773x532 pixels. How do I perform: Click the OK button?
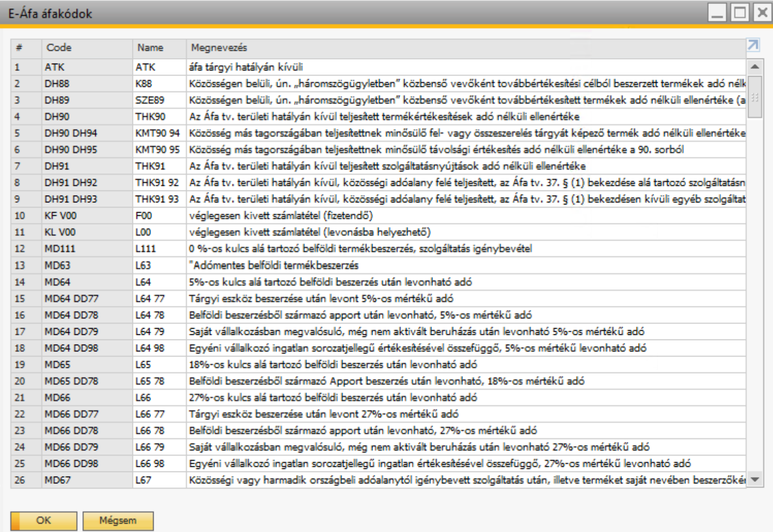coord(44,521)
